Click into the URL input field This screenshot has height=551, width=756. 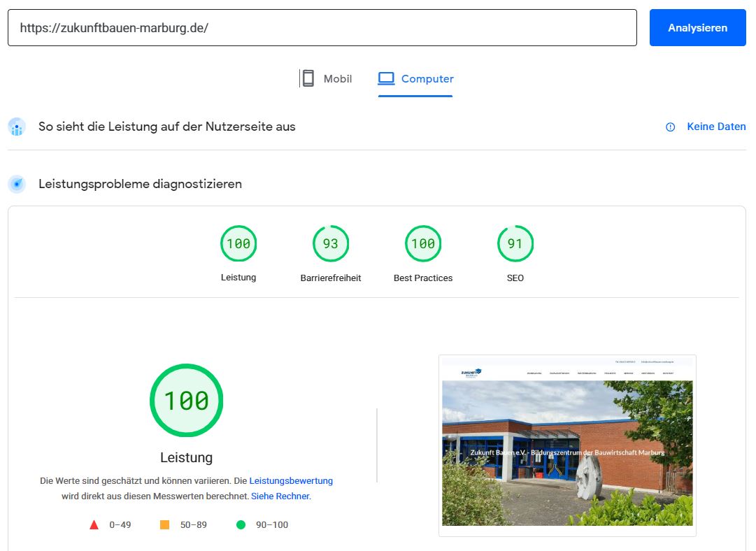pyautogui.click(x=322, y=28)
